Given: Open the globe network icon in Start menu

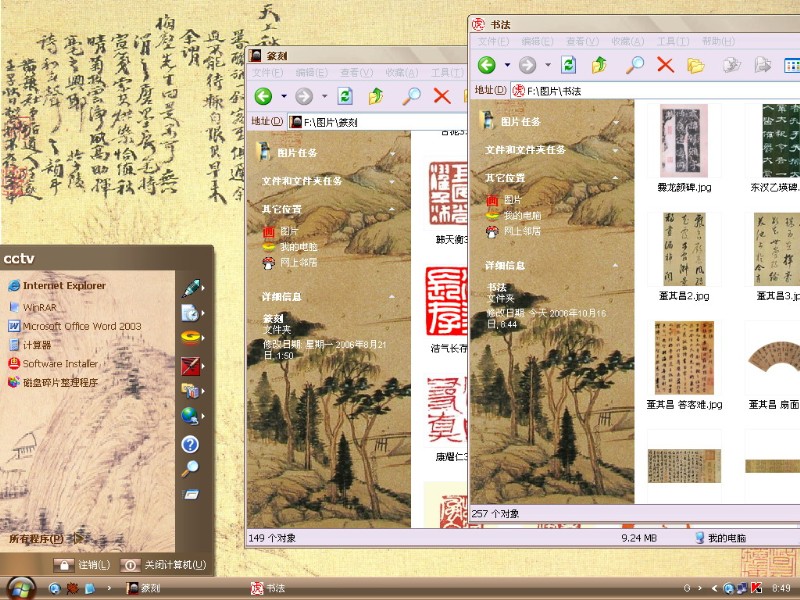Looking at the screenshot, I should point(190,416).
